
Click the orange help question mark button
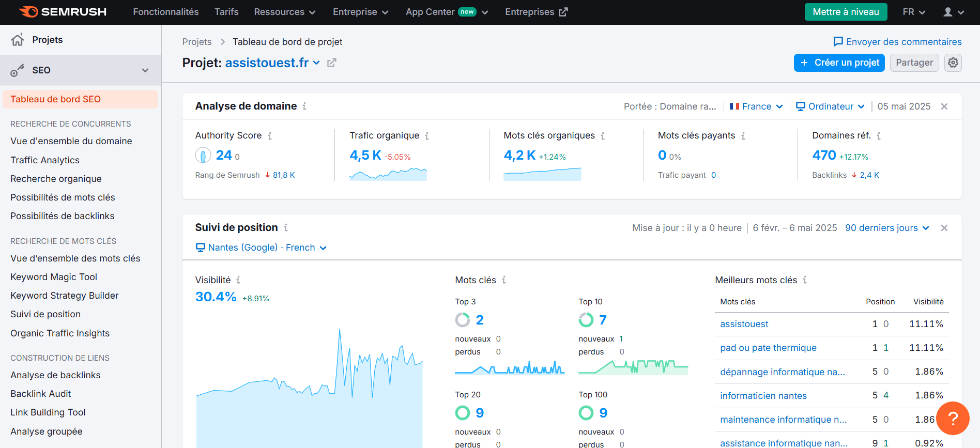pos(952,418)
